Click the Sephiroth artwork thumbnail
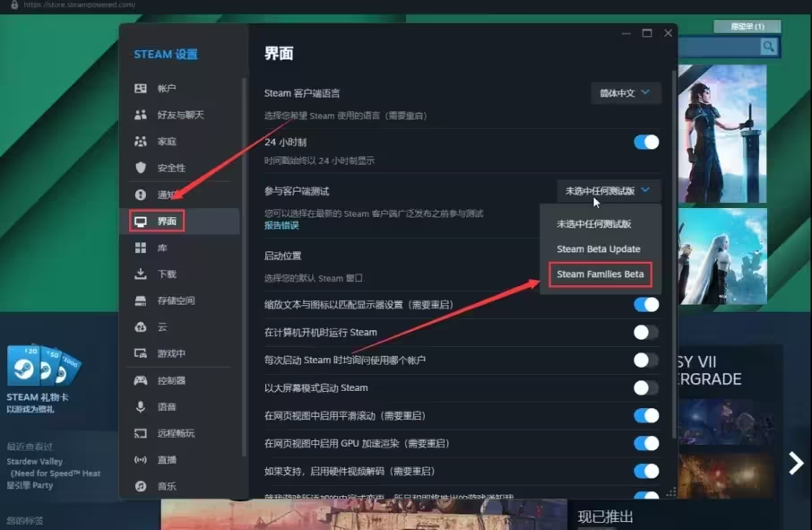 click(x=722, y=256)
